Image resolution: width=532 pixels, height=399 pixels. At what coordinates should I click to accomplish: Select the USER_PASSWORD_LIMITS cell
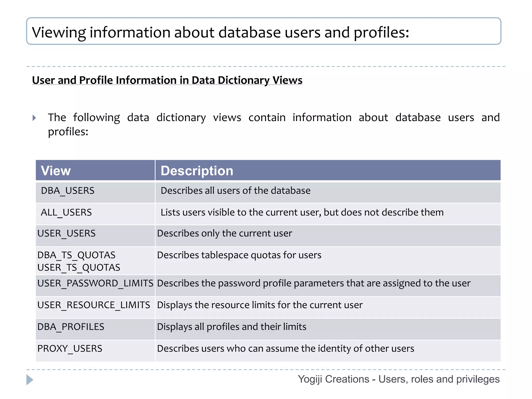(95, 285)
